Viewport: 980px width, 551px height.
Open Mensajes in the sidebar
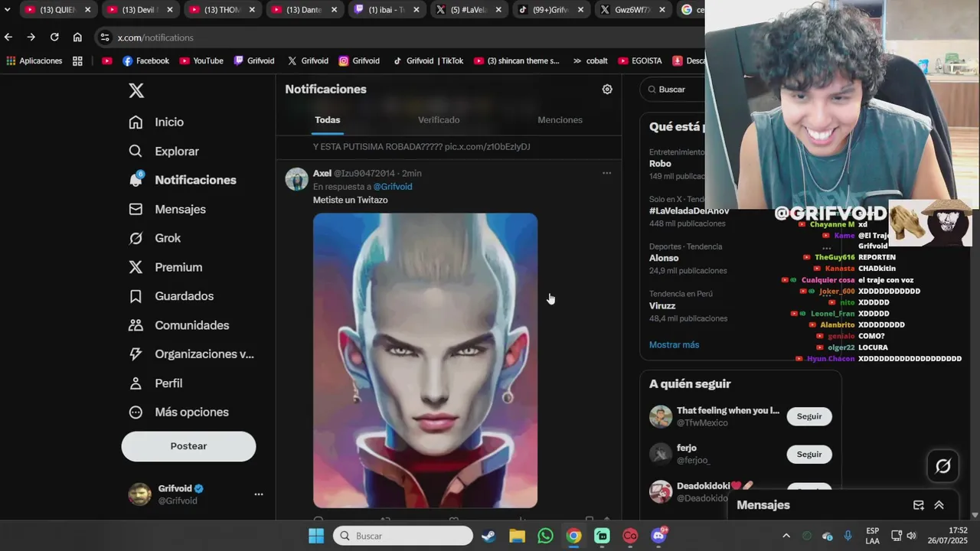(x=167, y=209)
